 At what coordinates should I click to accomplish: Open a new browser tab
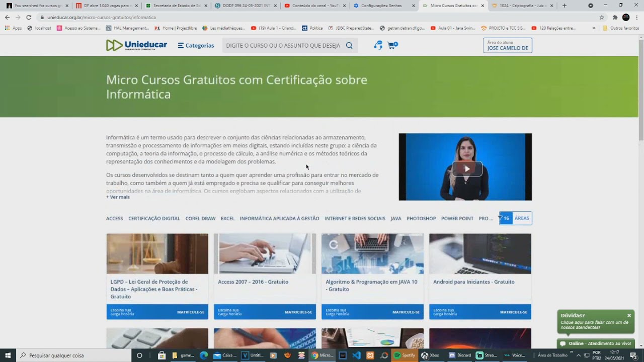(564, 6)
